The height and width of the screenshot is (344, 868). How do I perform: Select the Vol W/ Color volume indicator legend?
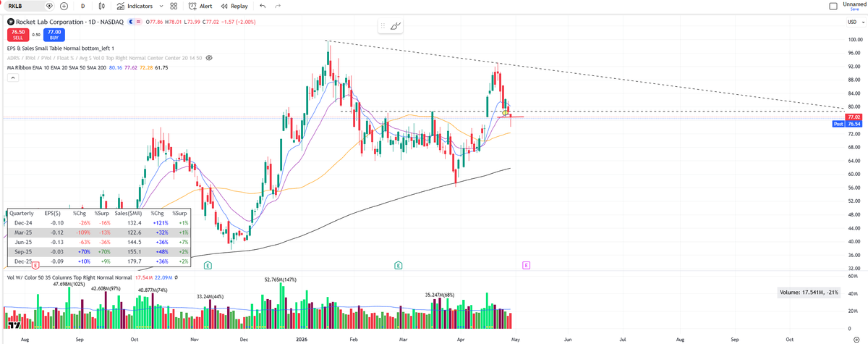point(69,277)
